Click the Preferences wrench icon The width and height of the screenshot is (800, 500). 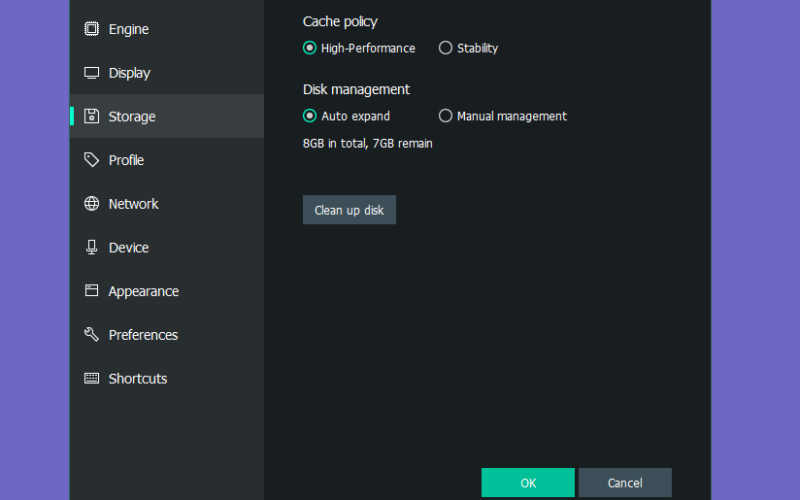pyautogui.click(x=91, y=335)
